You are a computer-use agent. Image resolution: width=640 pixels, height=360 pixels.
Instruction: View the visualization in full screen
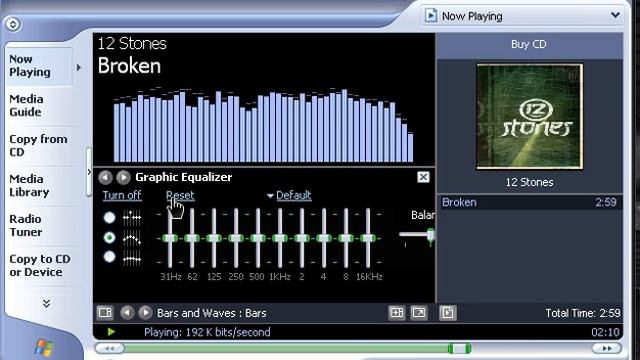(x=419, y=313)
